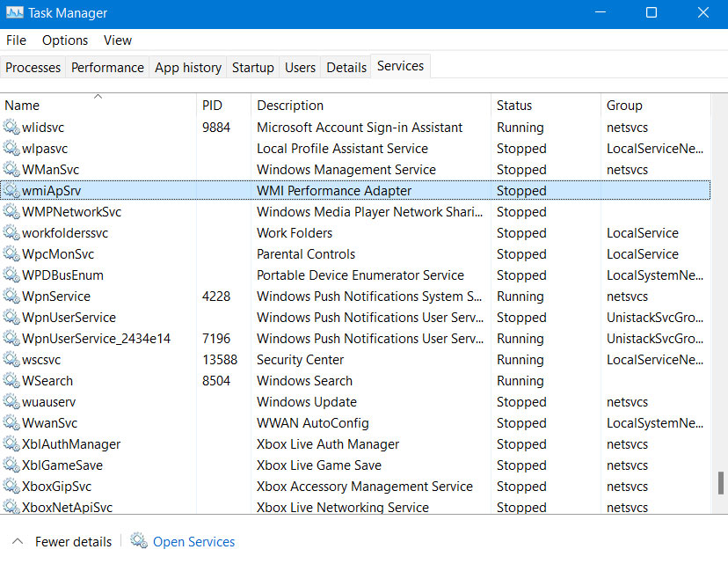
Task: Click the services gear icon near Open Services
Action: pyautogui.click(x=138, y=541)
